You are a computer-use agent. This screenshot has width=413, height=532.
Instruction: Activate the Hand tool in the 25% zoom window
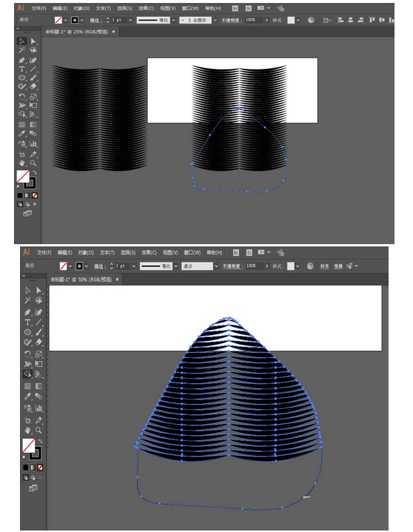21,164
